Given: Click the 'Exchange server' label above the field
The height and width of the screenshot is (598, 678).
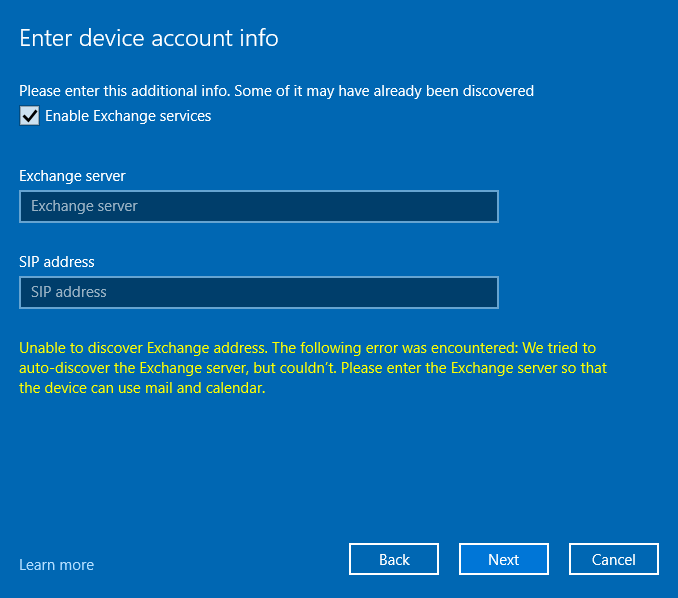Looking at the screenshot, I should pyautogui.click(x=72, y=176).
